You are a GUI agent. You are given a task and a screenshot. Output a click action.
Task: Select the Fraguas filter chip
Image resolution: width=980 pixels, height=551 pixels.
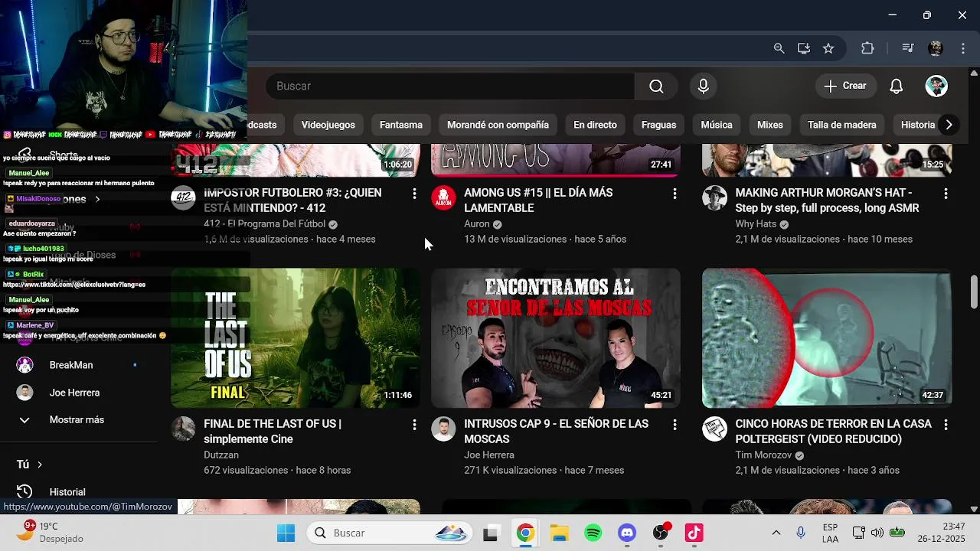[658, 125]
